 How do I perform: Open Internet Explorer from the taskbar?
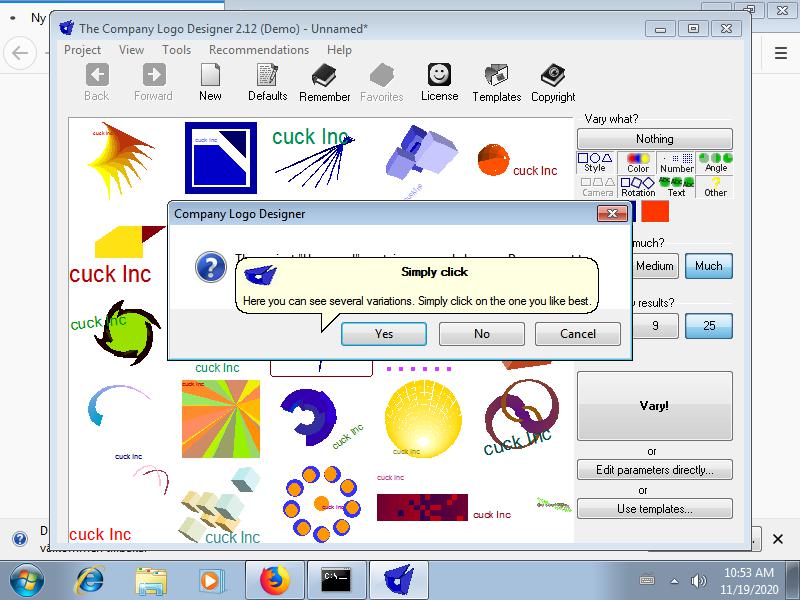click(90, 581)
